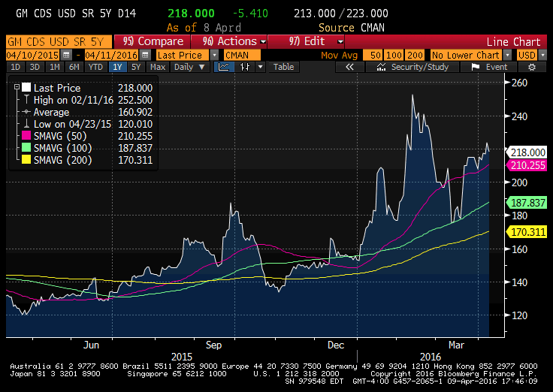Edit the moving average 200 field
The image size is (553, 392).
tap(415, 56)
